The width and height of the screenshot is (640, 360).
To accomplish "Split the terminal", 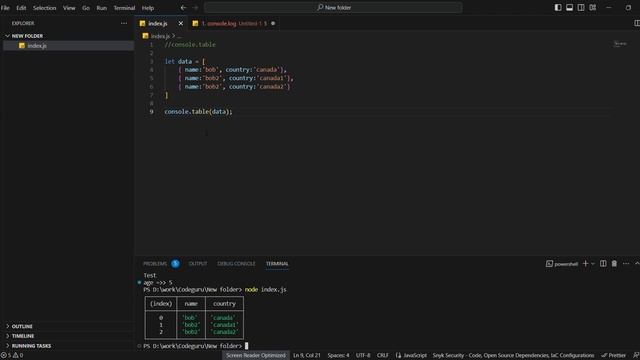I will tap(603, 264).
